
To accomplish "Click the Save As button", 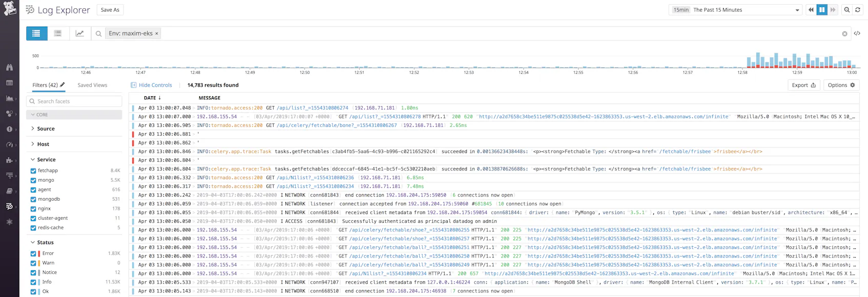I will tap(110, 10).
